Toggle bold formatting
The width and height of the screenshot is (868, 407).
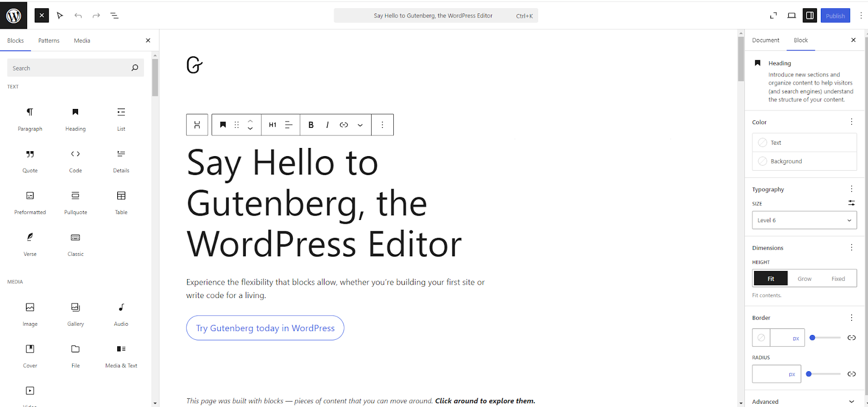coord(311,125)
